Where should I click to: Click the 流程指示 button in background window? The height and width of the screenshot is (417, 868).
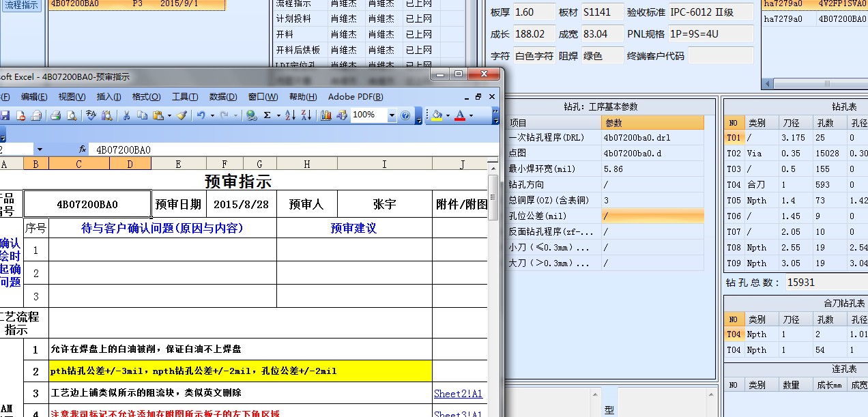pyautogui.click(x=22, y=5)
